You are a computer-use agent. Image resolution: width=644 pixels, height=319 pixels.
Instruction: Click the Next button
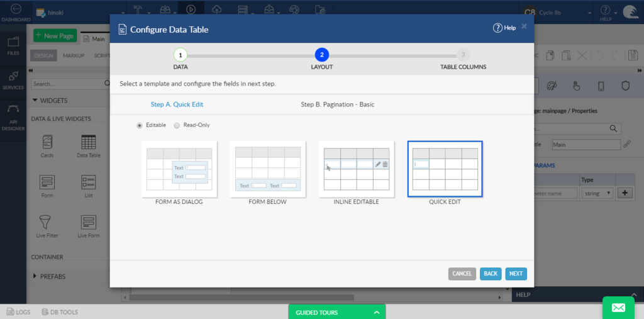(x=516, y=274)
